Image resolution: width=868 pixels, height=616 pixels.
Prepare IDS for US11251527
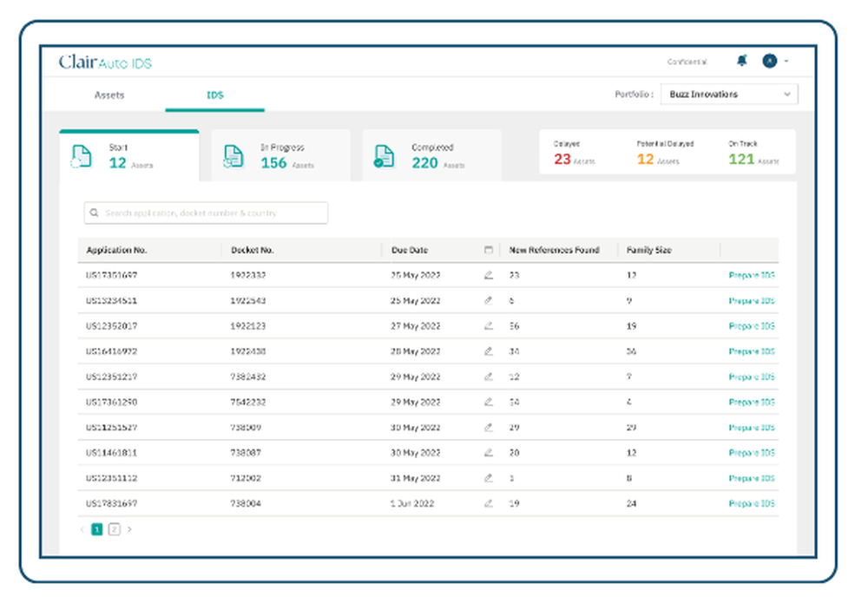coord(752,428)
